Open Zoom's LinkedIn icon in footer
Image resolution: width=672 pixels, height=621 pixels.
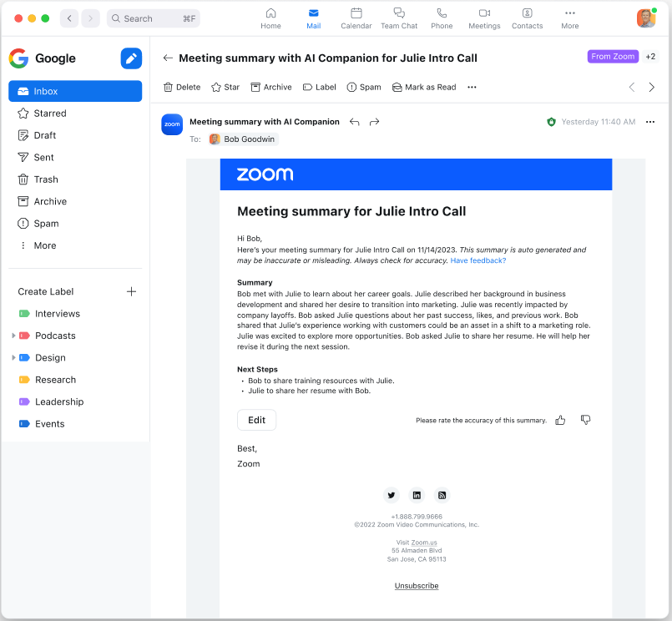417,495
